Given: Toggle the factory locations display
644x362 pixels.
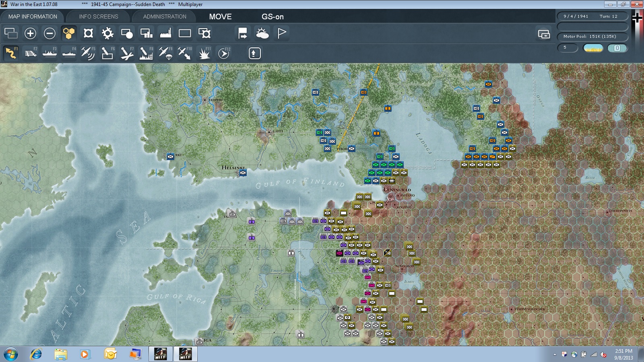Looking at the screenshot, I should (165, 33).
